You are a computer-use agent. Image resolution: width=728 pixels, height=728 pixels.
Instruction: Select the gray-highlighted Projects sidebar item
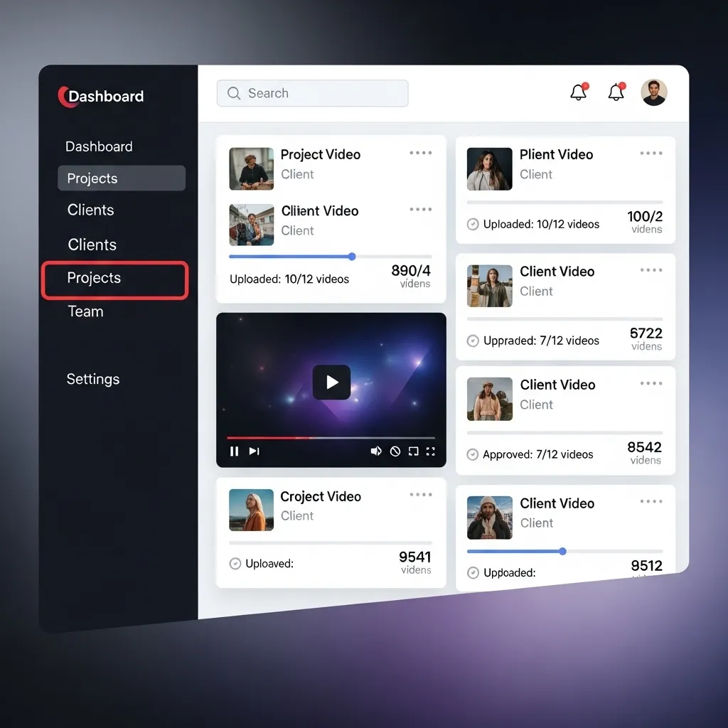[x=122, y=178]
